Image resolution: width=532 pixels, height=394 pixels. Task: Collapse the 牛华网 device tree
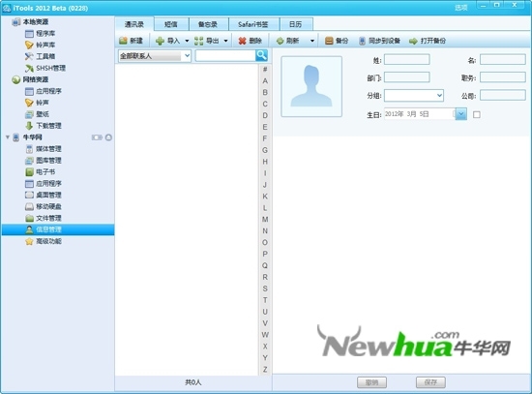8,137
